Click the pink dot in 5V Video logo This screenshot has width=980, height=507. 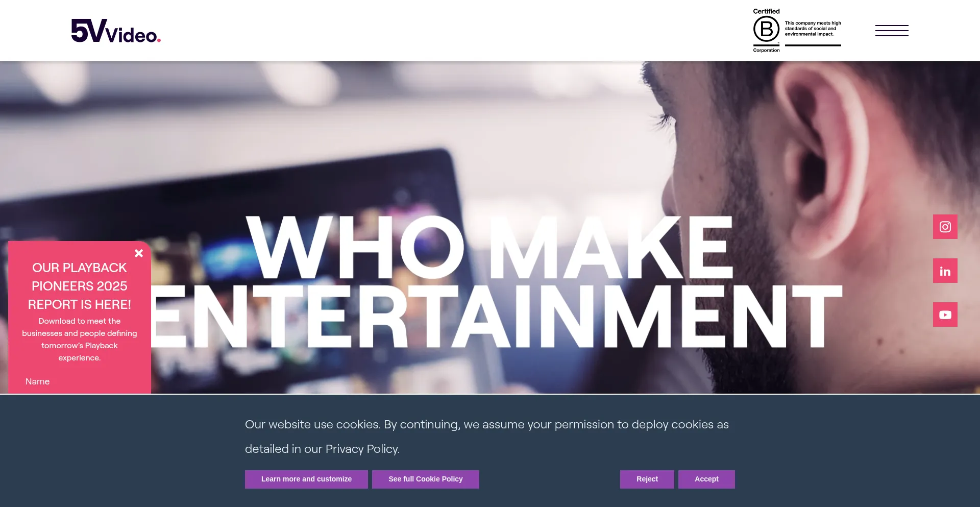pyautogui.click(x=159, y=40)
